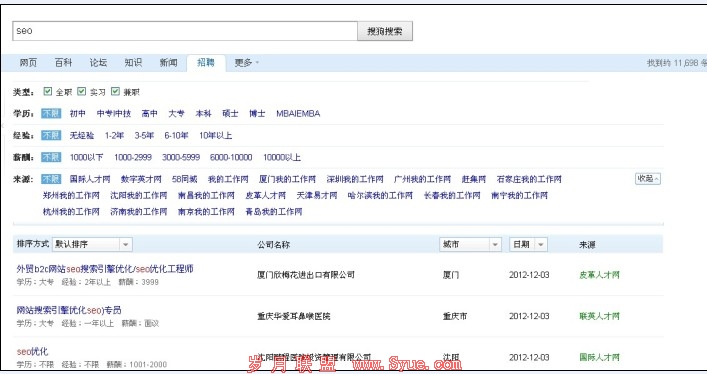Filter source by 石家庄我的工作网

(x=529, y=179)
